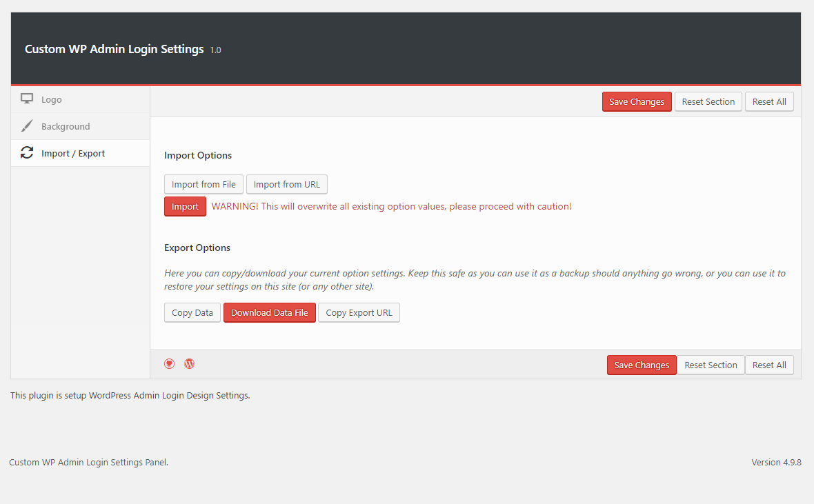The width and height of the screenshot is (814, 504).
Task: Click the bottom Reset Section button
Action: pyautogui.click(x=711, y=365)
